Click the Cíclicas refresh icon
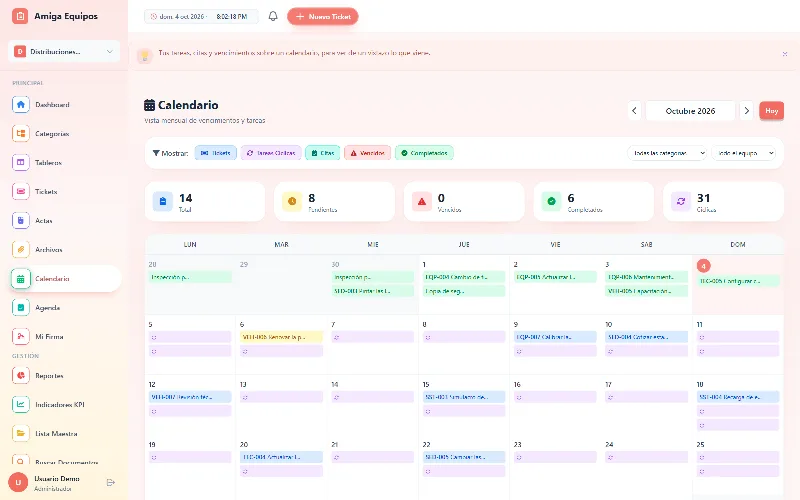This screenshot has height=500, width=800. pyautogui.click(x=681, y=202)
